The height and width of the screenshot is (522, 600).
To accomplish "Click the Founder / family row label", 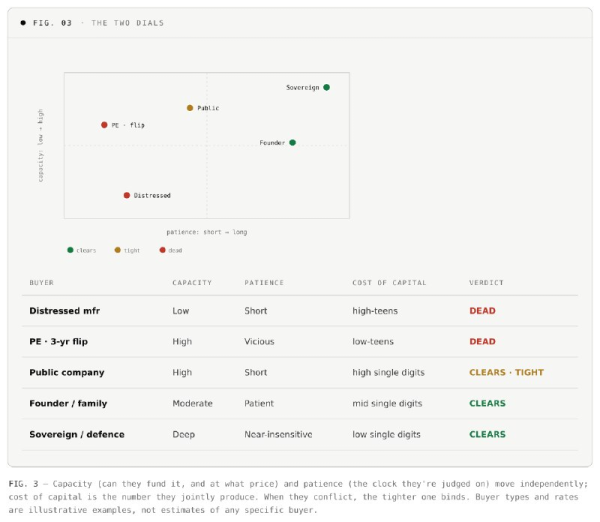I will point(68,403).
